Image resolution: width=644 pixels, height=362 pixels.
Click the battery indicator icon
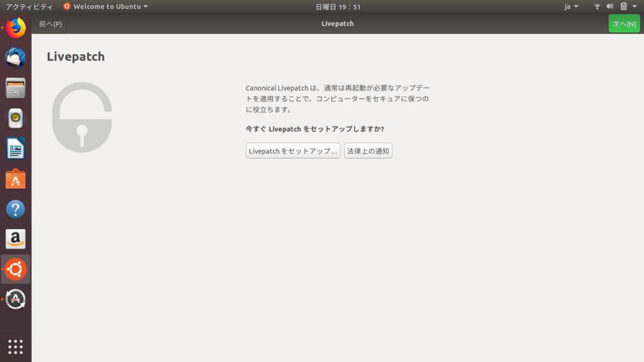(x=623, y=6)
